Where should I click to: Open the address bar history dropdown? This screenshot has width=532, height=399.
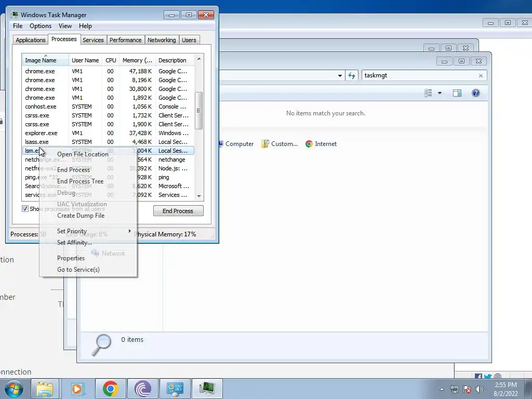pos(340,76)
